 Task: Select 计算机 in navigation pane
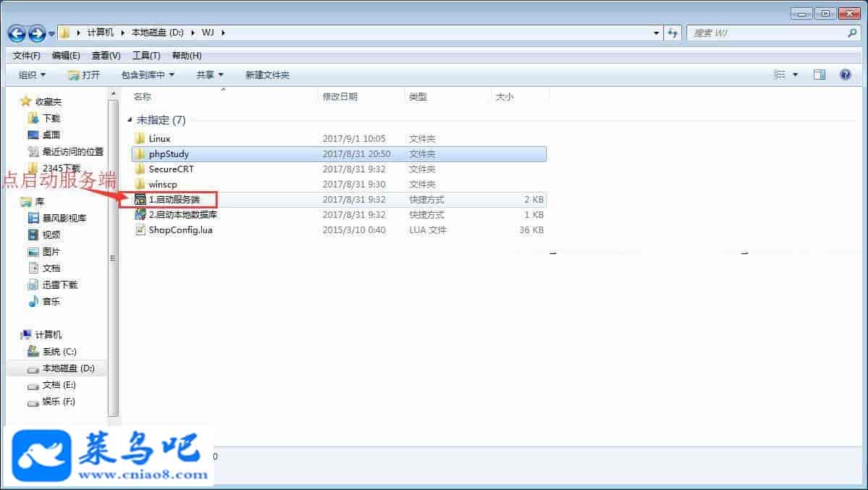tap(41, 335)
